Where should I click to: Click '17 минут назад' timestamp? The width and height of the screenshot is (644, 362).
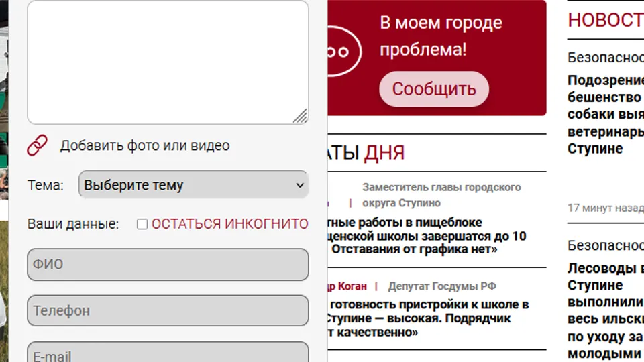pyautogui.click(x=605, y=208)
